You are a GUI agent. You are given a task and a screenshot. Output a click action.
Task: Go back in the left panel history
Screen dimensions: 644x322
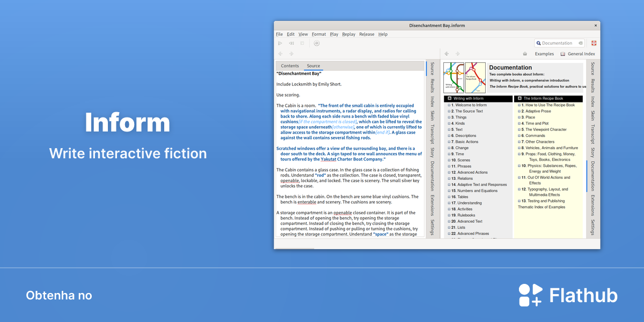[x=280, y=54]
